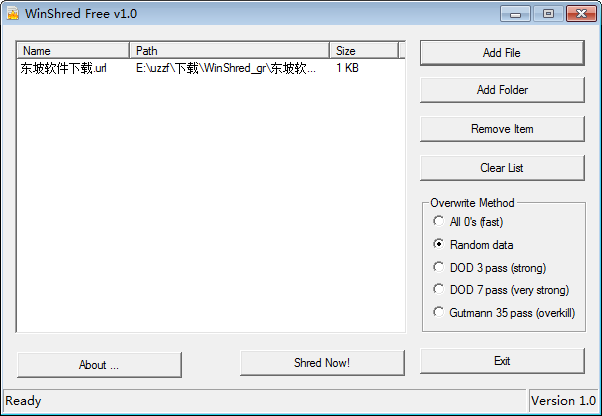Image resolution: width=602 pixels, height=416 pixels.
Task: Click the Ready status bar text
Action: (23, 401)
